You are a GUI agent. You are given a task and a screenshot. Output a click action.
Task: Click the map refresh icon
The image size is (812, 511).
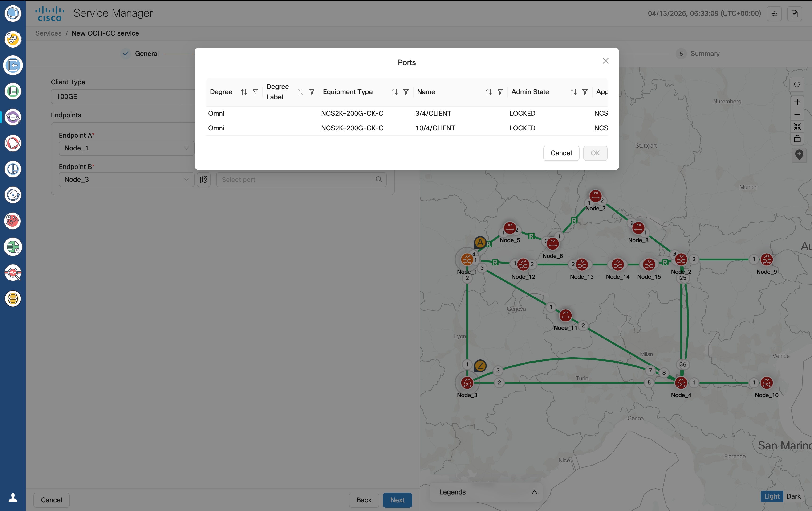click(797, 84)
